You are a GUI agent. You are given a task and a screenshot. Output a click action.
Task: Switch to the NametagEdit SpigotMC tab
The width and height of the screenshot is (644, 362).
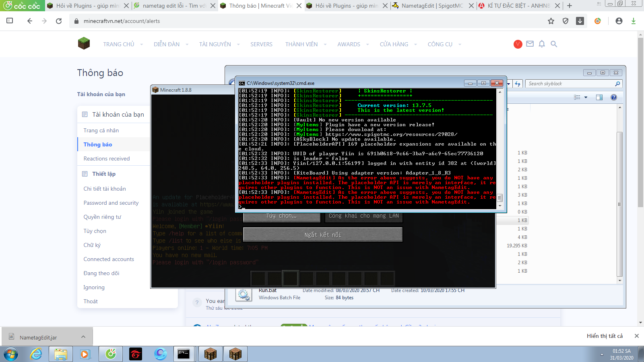(x=431, y=6)
